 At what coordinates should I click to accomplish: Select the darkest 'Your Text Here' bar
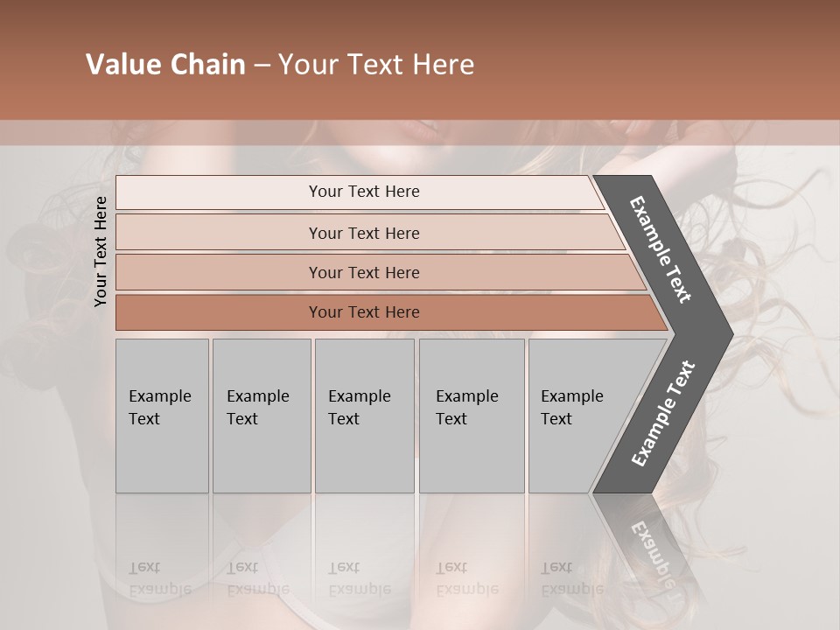tap(391, 312)
